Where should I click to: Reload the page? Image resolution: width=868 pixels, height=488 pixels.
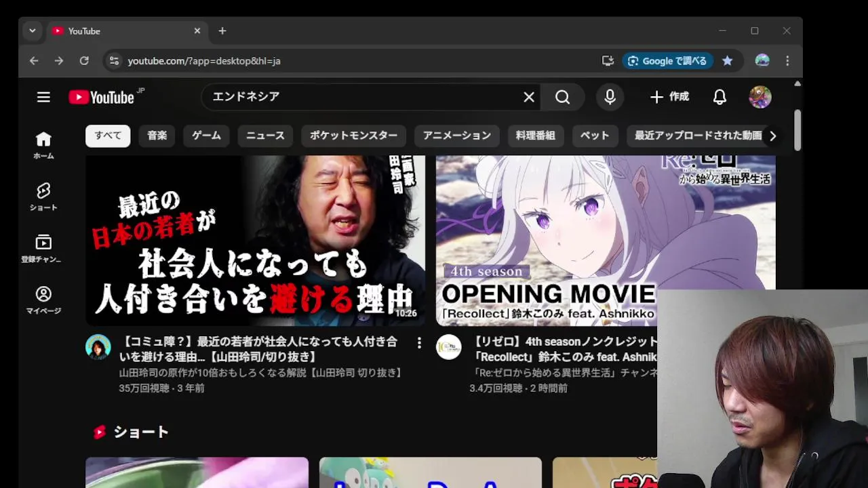(x=84, y=61)
